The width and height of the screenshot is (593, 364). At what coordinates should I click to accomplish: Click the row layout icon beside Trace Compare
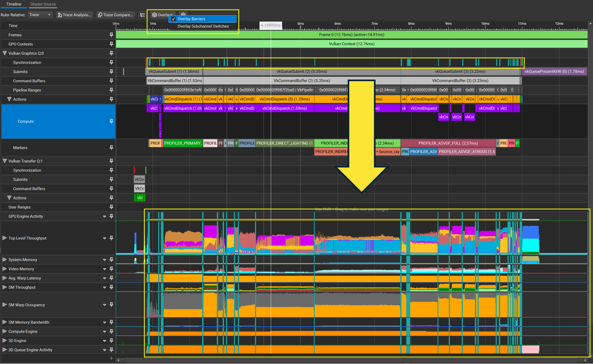142,15
